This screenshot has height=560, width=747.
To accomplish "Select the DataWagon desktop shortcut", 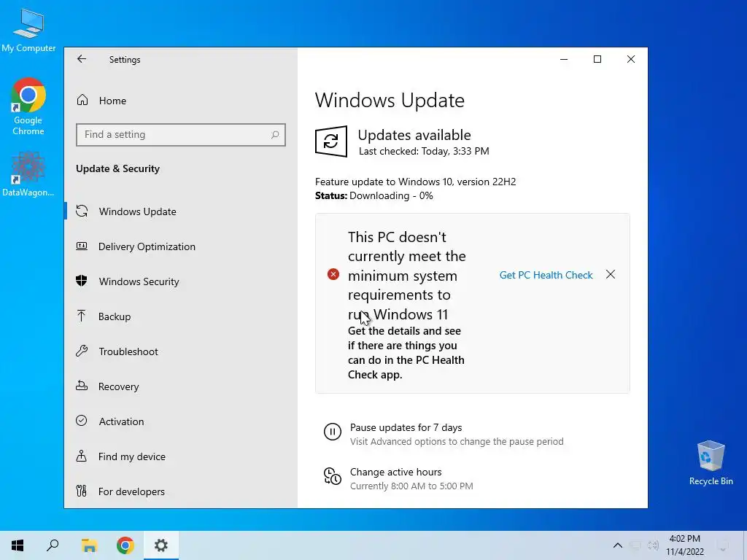I will pyautogui.click(x=28, y=174).
